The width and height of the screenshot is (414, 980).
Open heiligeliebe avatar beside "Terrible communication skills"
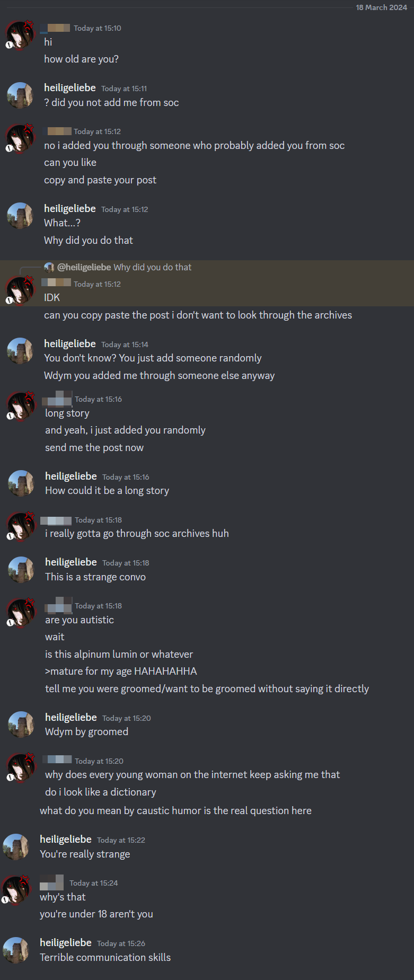pos(16,950)
